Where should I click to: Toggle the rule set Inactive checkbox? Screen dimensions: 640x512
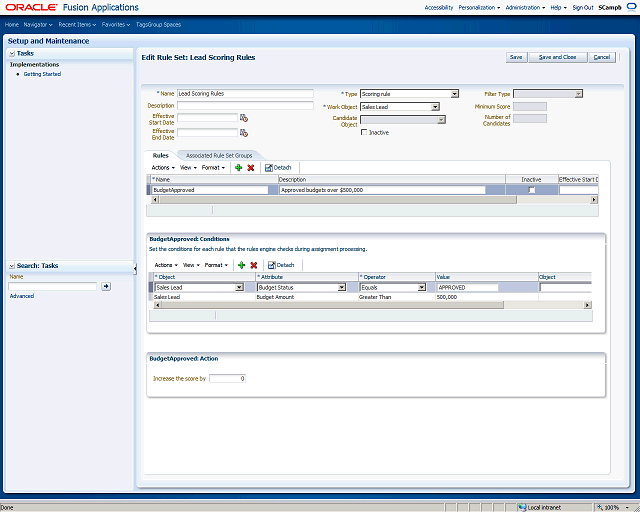[x=364, y=132]
